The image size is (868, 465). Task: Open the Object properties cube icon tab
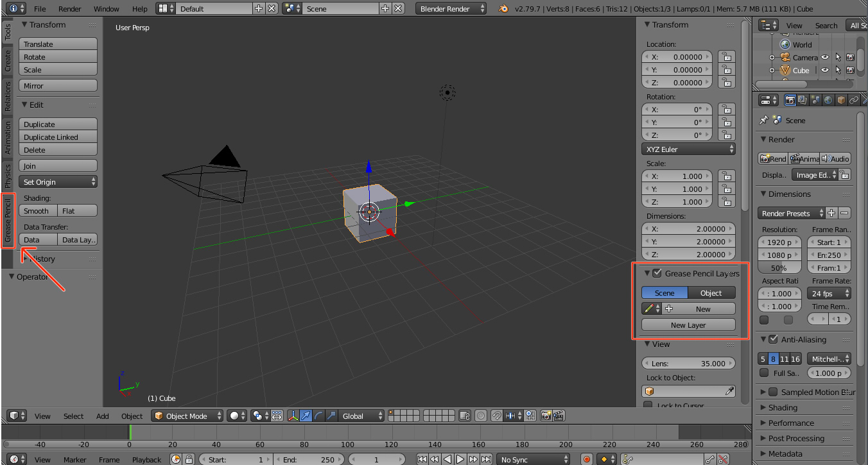pos(841,100)
